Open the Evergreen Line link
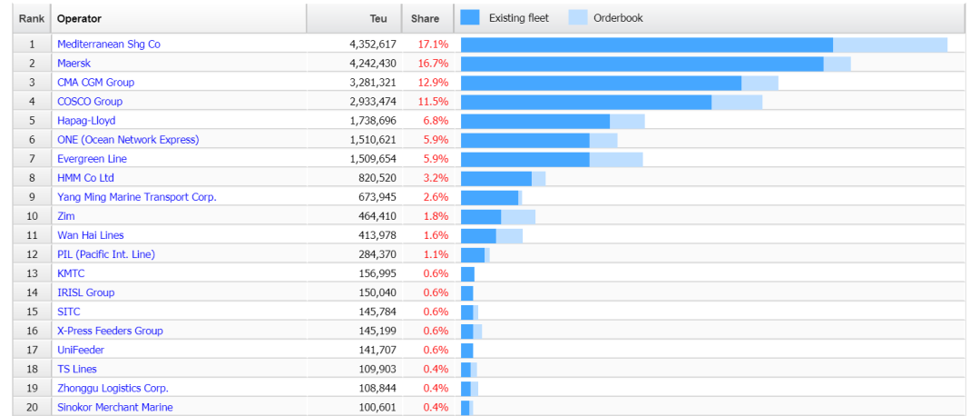Screen dimensions: 980x416 92,158
